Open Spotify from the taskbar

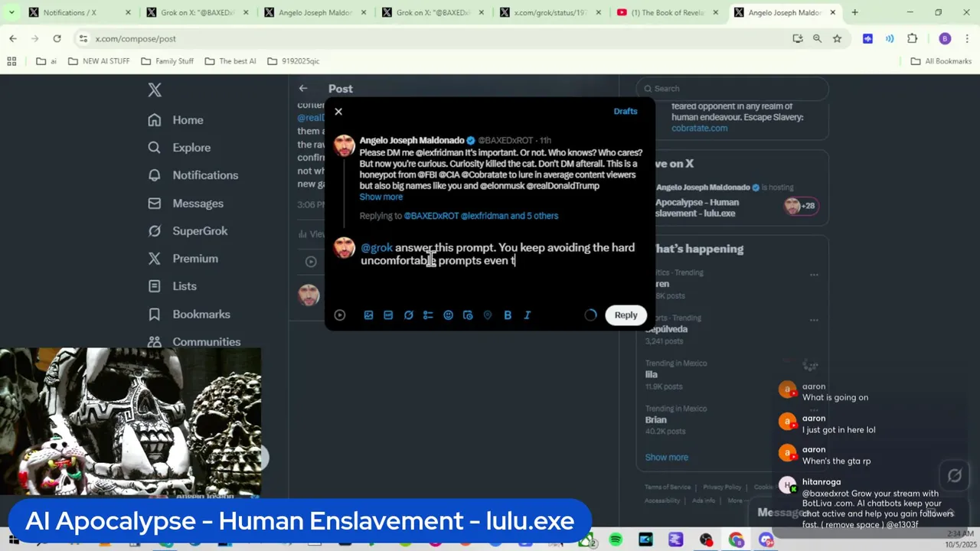coord(616,540)
